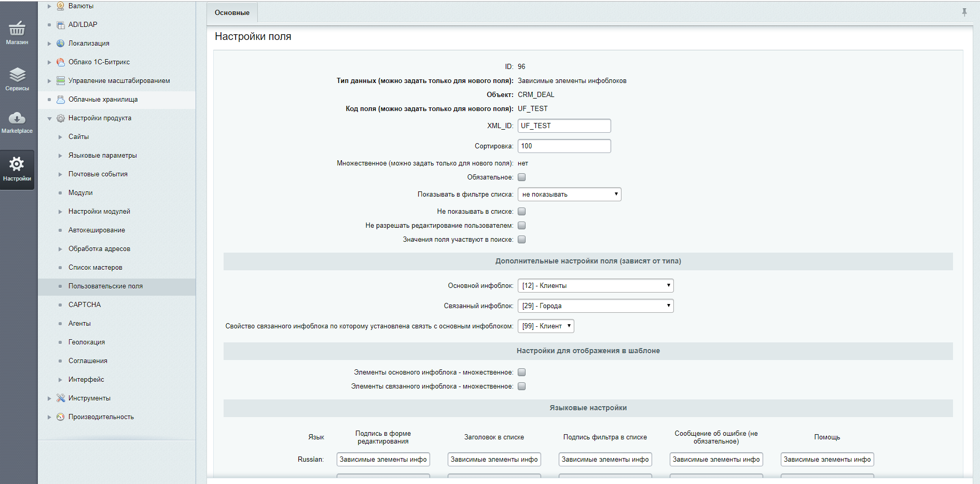Open the Настройки sidebar section

[x=17, y=170]
